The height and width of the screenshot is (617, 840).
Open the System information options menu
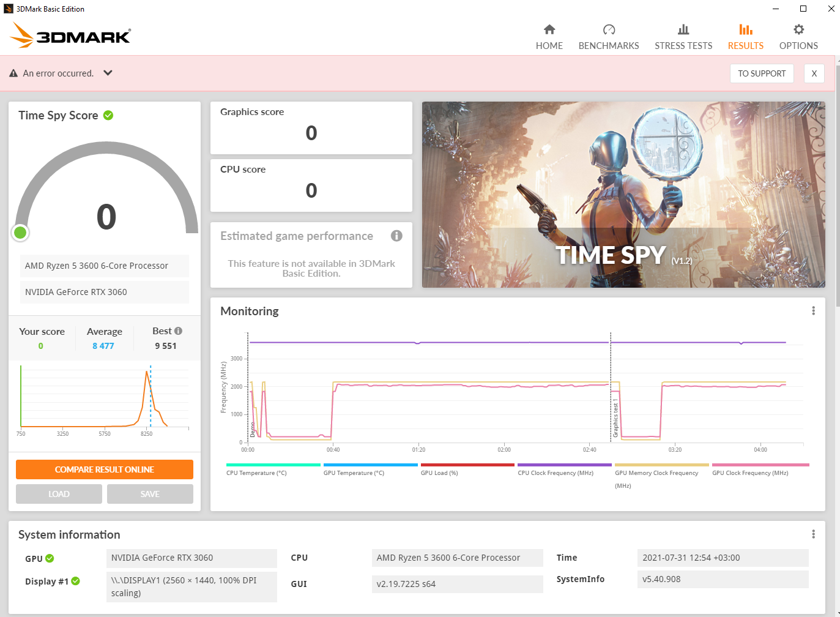813,534
